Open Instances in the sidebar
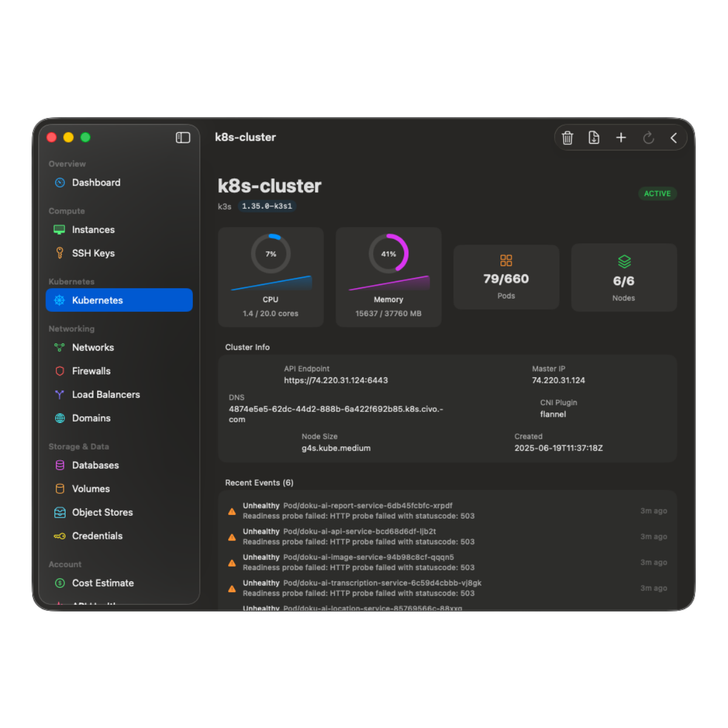Image resolution: width=728 pixels, height=728 pixels. tap(119, 230)
